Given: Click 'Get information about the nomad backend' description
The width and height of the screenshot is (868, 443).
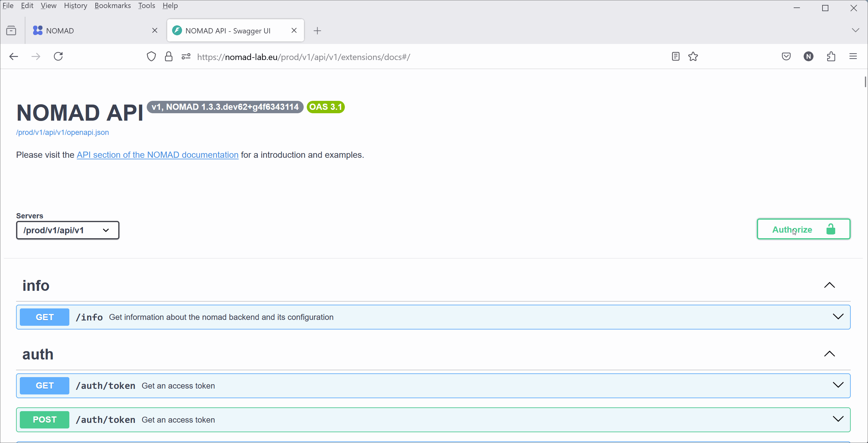Looking at the screenshot, I should [221, 317].
